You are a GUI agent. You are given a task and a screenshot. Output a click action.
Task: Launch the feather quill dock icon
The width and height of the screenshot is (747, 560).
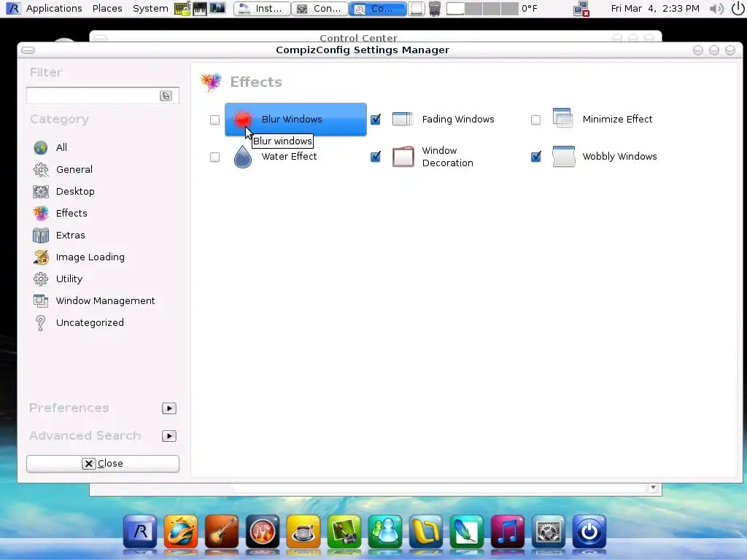[x=466, y=532]
